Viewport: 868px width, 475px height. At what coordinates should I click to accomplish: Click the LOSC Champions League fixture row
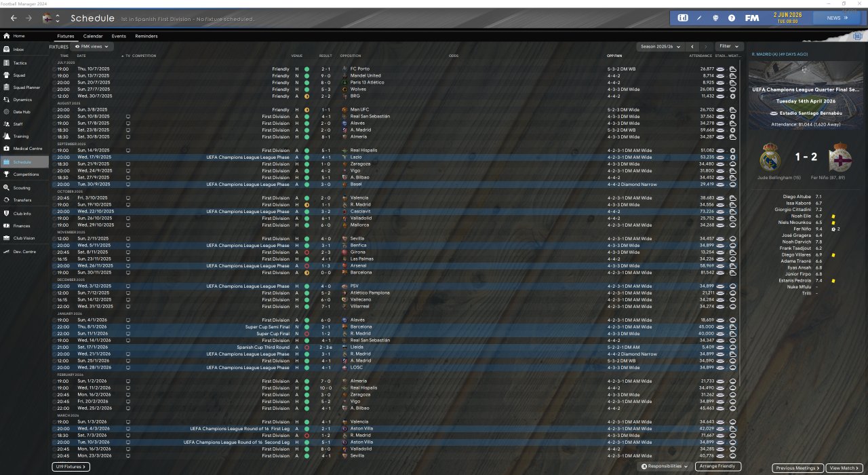pyautogui.click(x=396, y=368)
